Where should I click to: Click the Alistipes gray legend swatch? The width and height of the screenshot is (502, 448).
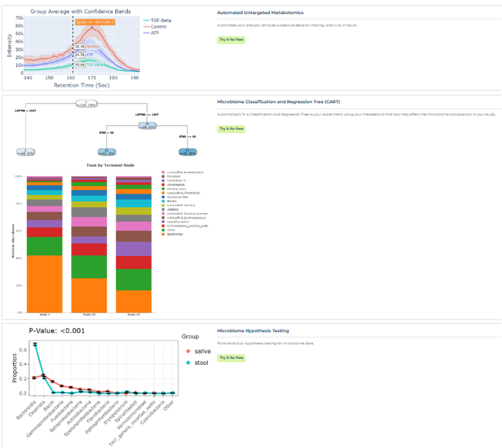coord(163,209)
